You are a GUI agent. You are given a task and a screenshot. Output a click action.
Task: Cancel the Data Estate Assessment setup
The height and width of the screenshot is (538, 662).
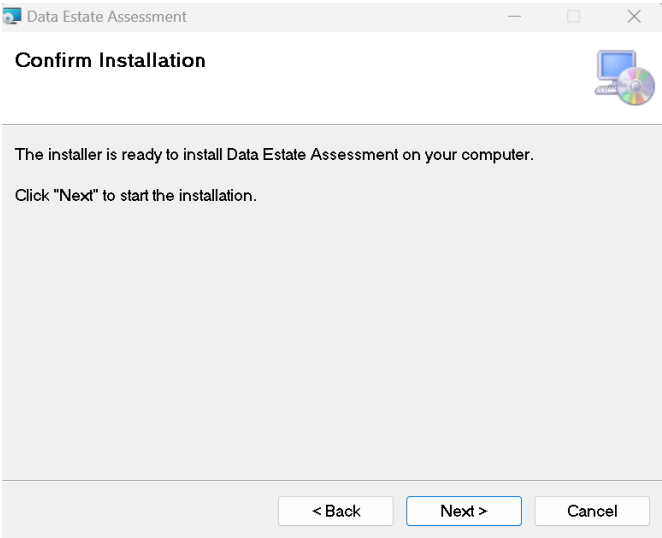(592, 511)
